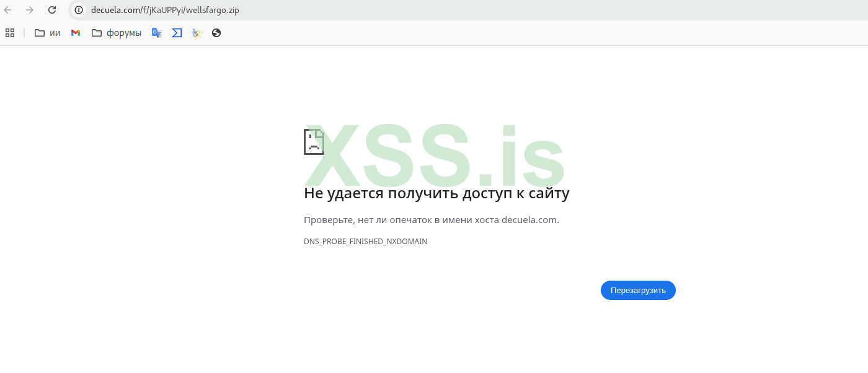The width and height of the screenshot is (868, 373).
Task: Click the sad document error icon
Action: click(314, 142)
